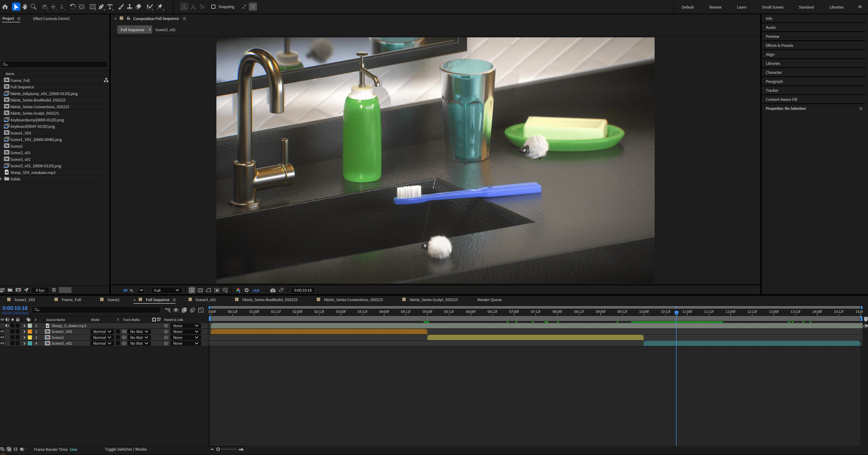Enable the Snapping checkbox

pos(213,7)
